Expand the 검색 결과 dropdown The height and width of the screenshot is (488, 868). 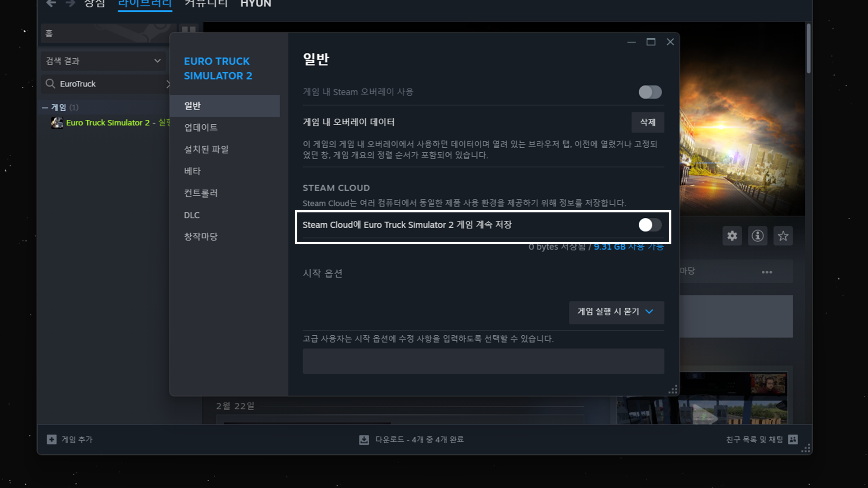[103, 61]
